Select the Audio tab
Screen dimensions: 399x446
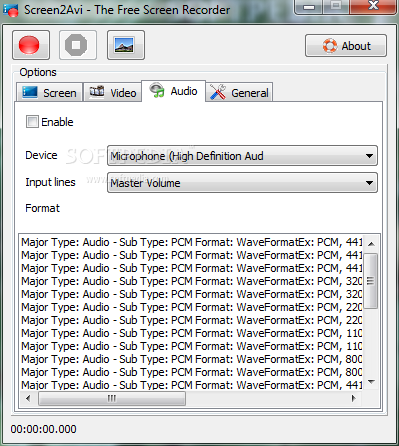[173, 91]
